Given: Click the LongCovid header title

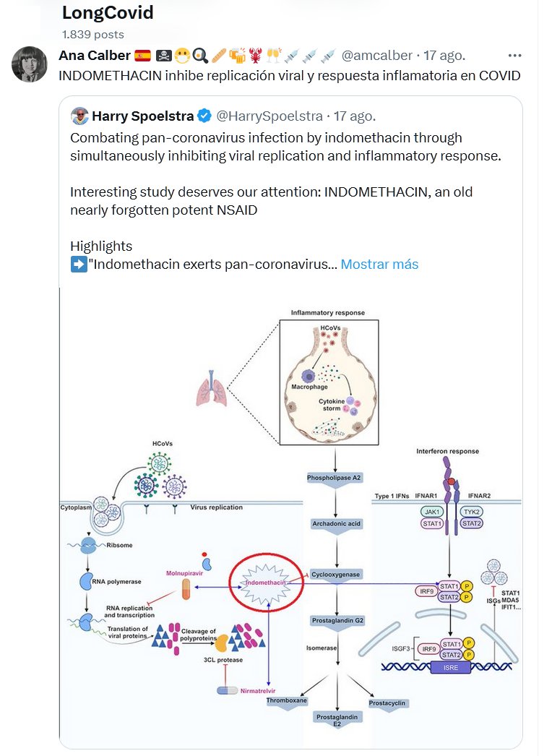Looking at the screenshot, I should 108,13.
